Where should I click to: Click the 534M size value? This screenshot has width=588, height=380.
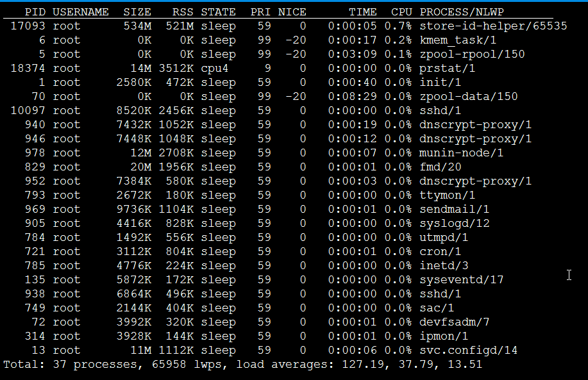(137, 26)
